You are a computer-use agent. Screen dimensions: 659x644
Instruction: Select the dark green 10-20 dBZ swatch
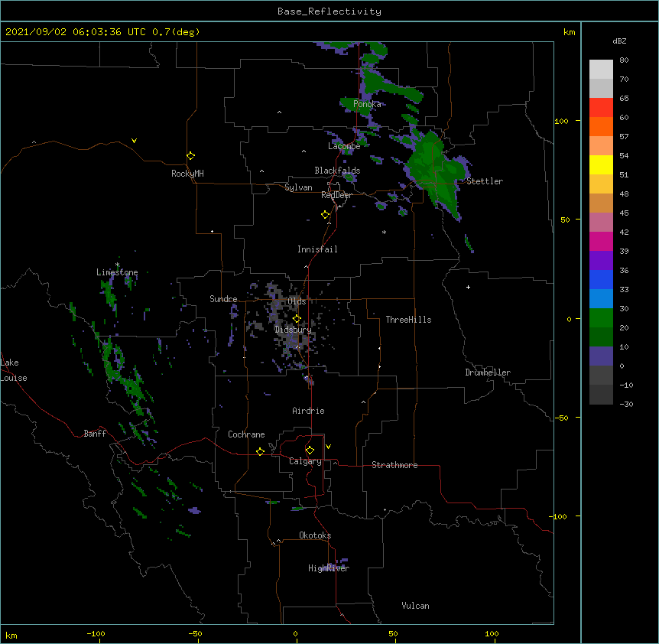pyautogui.click(x=601, y=337)
